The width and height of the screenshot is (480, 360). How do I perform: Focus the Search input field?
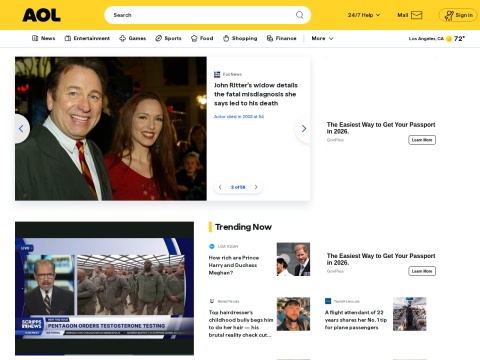207,15
